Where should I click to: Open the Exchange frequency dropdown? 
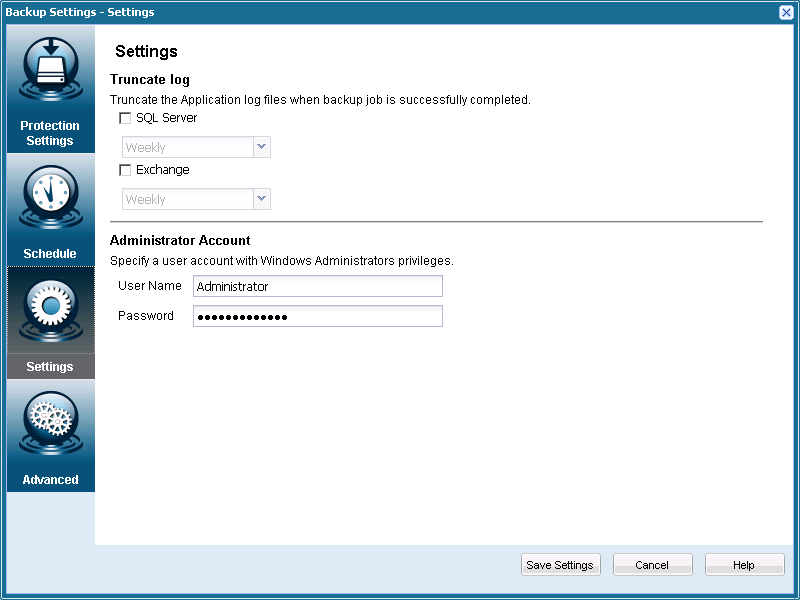click(x=260, y=198)
